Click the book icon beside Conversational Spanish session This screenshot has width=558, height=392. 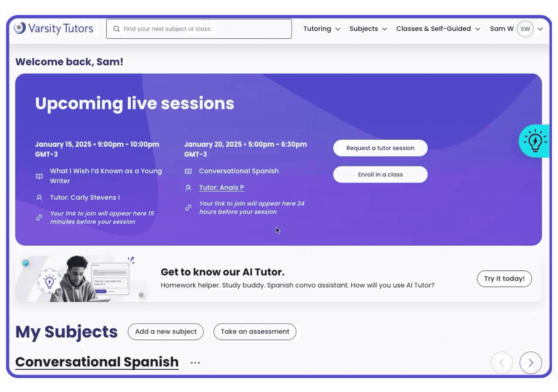point(188,171)
